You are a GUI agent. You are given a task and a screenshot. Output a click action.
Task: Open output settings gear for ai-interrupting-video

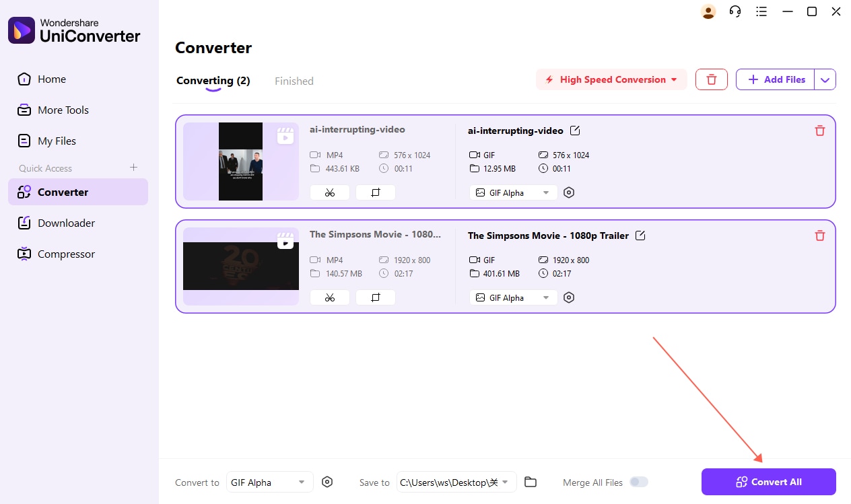[x=569, y=192]
